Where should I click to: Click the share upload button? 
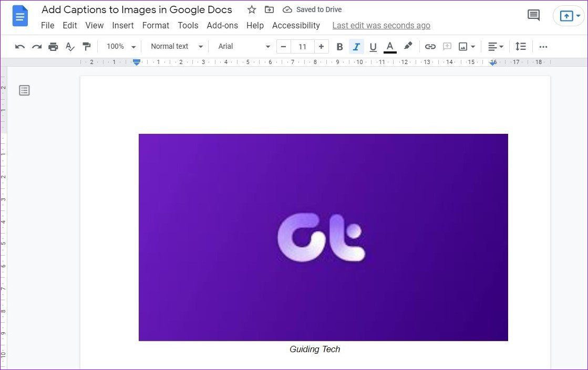pyautogui.click(x=566, y=16)
